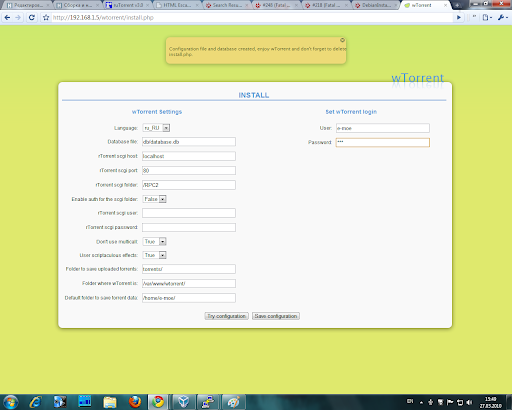Click the browser back arrow
Image resolution: width=512 pixels, height=410 pixels.
[7, 18]
